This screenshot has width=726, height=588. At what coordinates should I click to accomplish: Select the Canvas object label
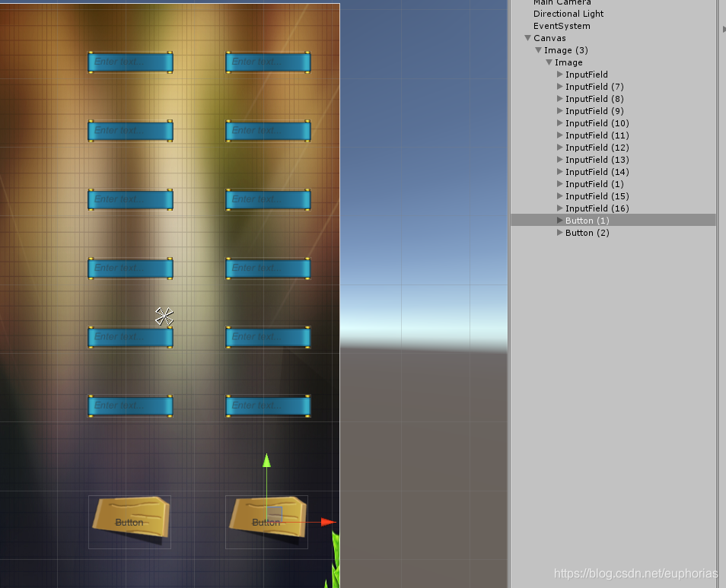(549, 38)
